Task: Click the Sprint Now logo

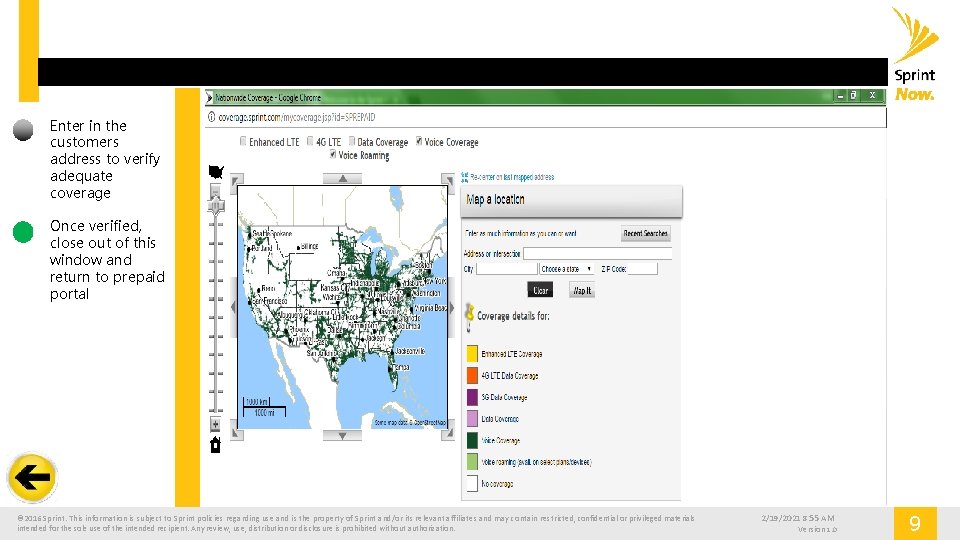Action: (915, 54)
